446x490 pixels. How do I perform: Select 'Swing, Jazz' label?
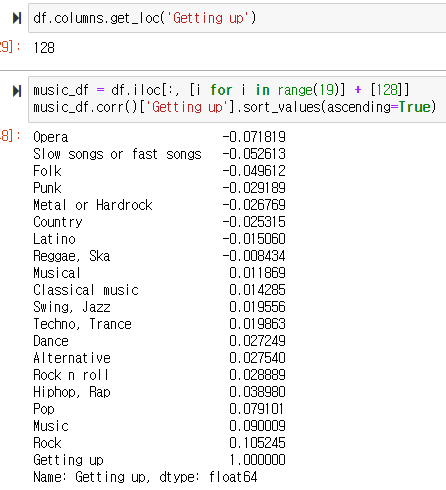72,307
